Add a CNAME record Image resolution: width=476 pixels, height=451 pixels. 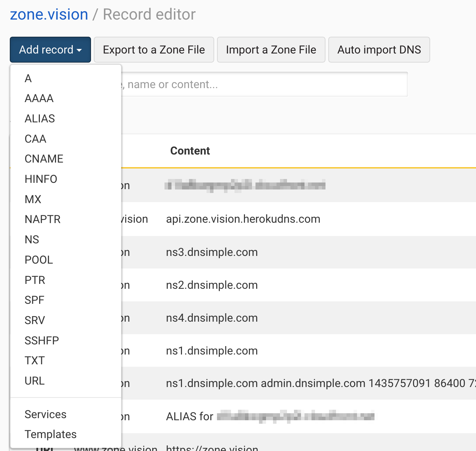[x=44, y=159]
